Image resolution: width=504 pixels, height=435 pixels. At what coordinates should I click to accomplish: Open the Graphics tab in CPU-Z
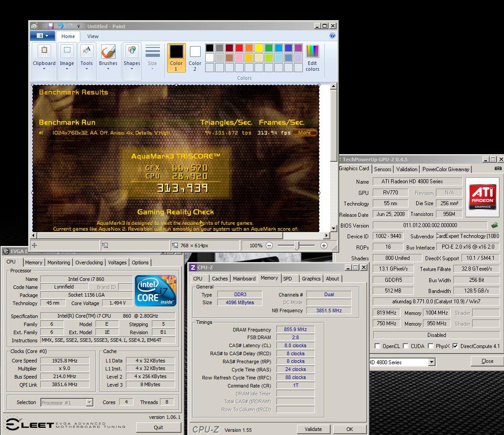(x=311, y=278)
